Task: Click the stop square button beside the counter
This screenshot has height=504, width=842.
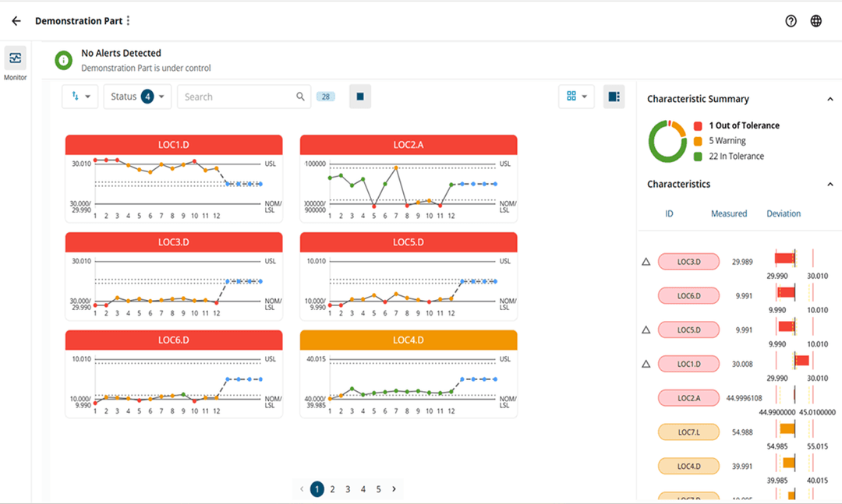Action: [359, 96]
